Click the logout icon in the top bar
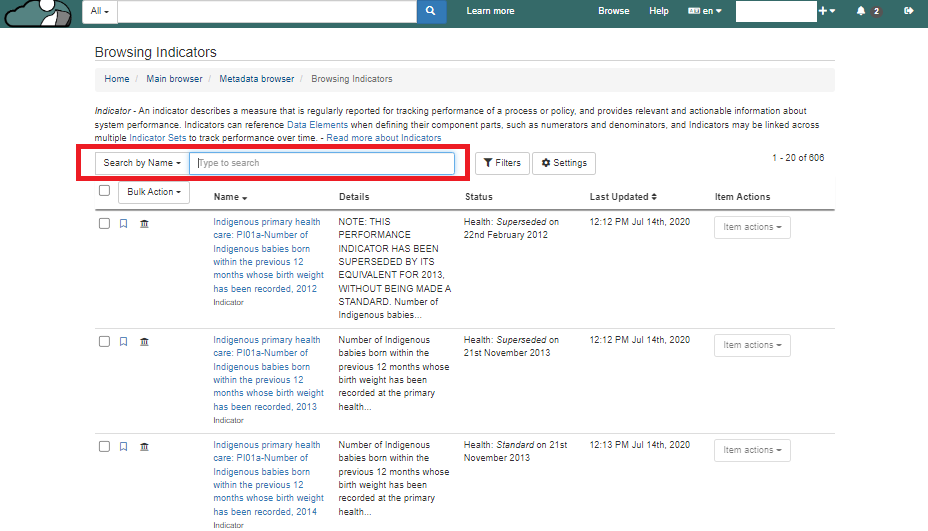 pos(908,11)
